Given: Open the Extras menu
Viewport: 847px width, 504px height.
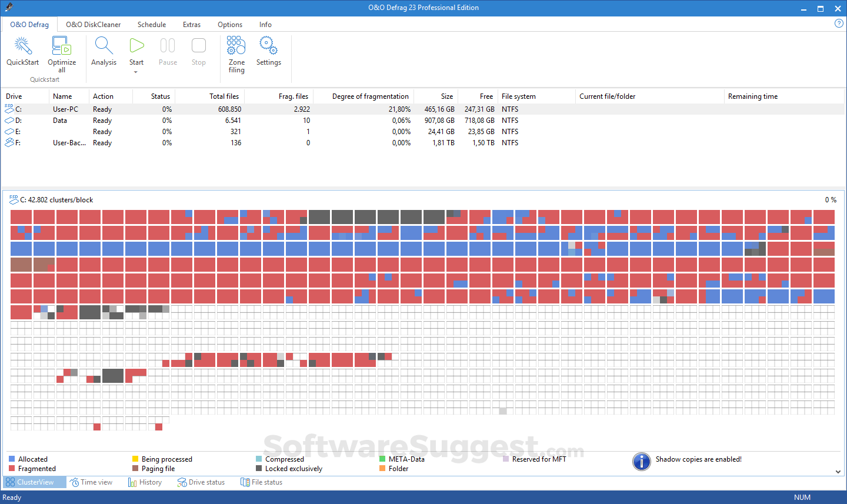Looking at the screenshot, I should click(x=192, y=25).
